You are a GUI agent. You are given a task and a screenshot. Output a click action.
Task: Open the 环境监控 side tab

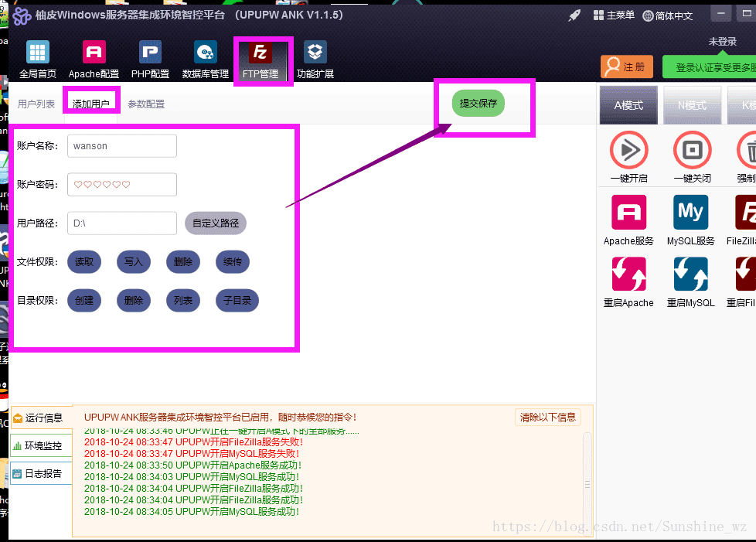click(x=41, y=446)
